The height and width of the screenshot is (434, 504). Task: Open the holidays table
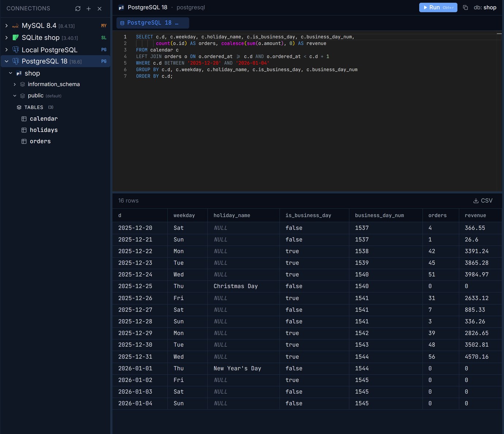point(44,130)
